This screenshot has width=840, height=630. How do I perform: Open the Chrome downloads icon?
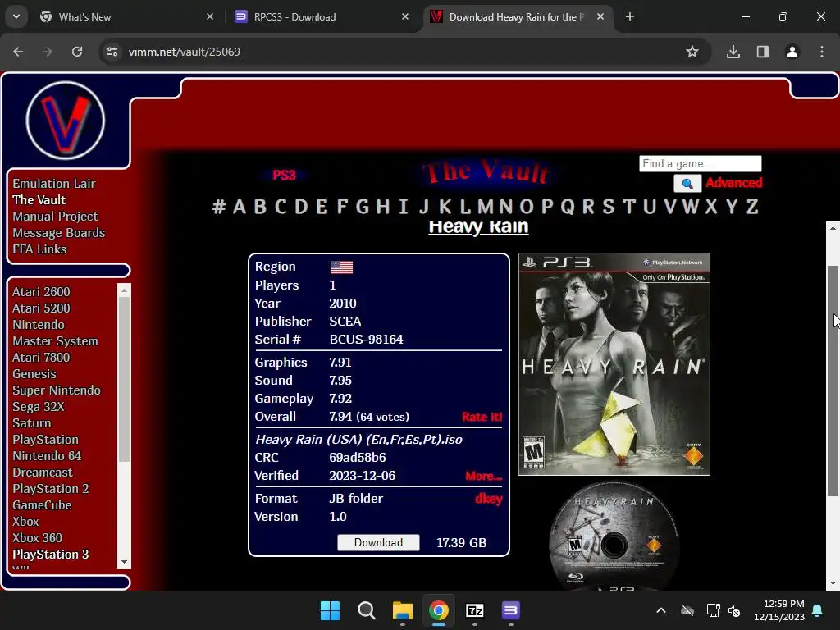(733, 52)
